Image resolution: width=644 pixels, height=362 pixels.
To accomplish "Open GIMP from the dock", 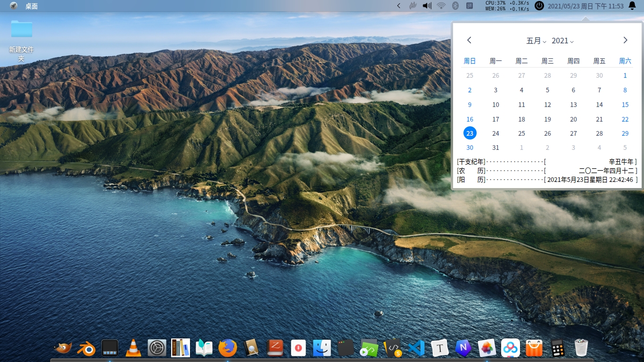I will [x=63, y=348].
